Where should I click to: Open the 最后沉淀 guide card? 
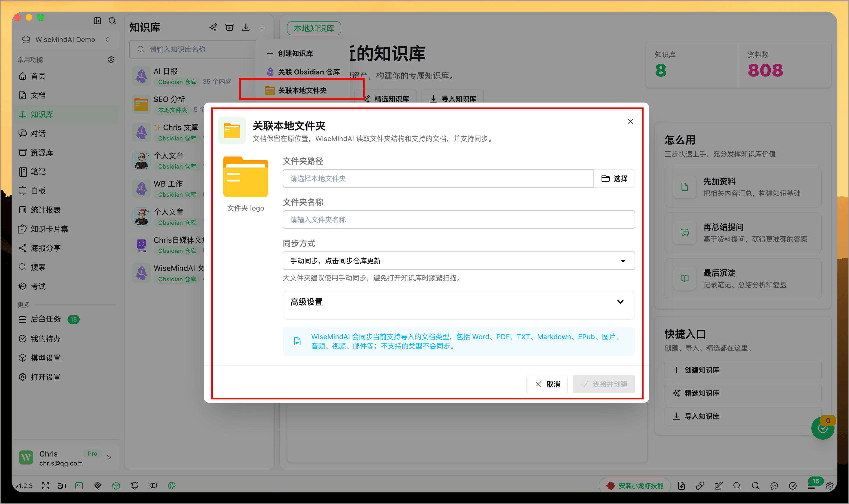(x=743, y=278)
